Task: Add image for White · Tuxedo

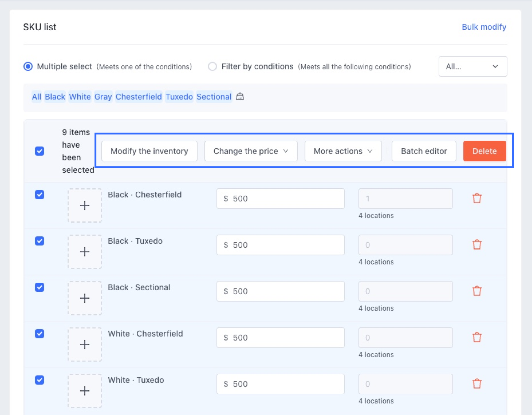Action: (x=84, y=391)
